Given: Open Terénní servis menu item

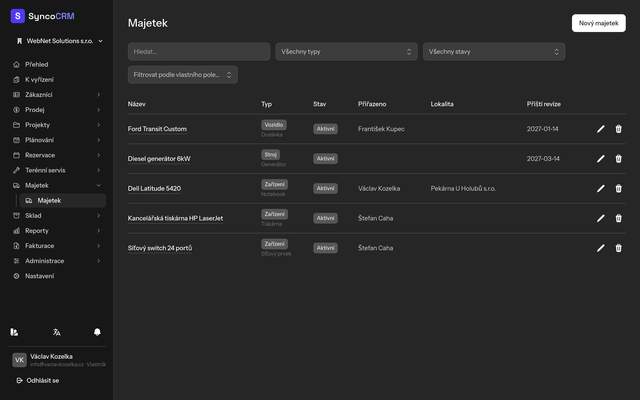Looking at the screenshot, I should [57, 170].
